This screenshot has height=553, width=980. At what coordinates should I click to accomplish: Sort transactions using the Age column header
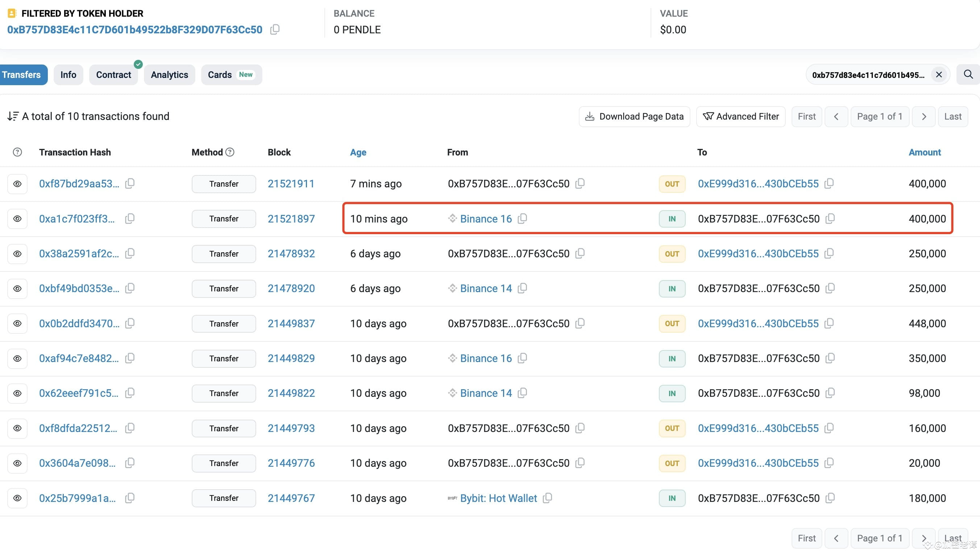point(358,152)
